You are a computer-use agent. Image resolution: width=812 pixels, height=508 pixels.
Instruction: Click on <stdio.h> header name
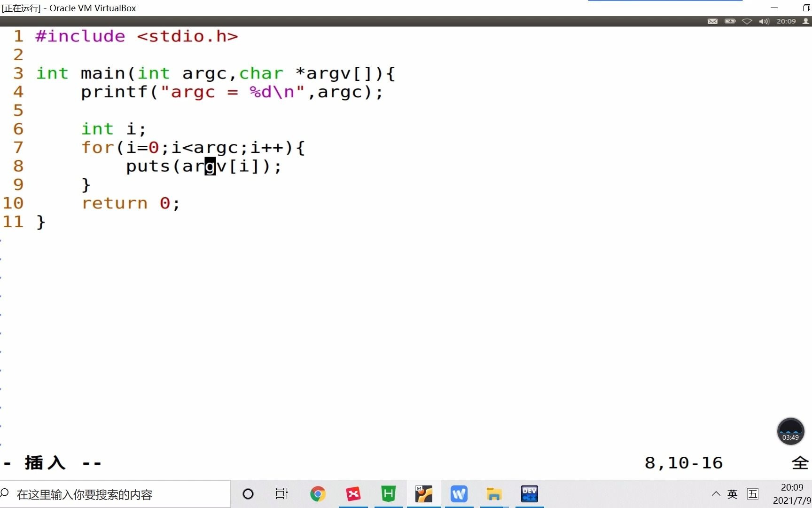pos(187,36)
